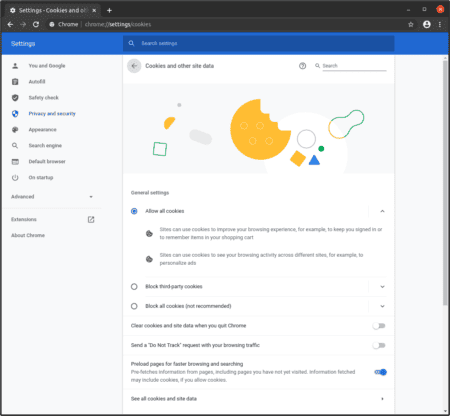Click the magnifier icon in Search settings
The height and width of the screenshot is (416, 450).
point(131,43)
